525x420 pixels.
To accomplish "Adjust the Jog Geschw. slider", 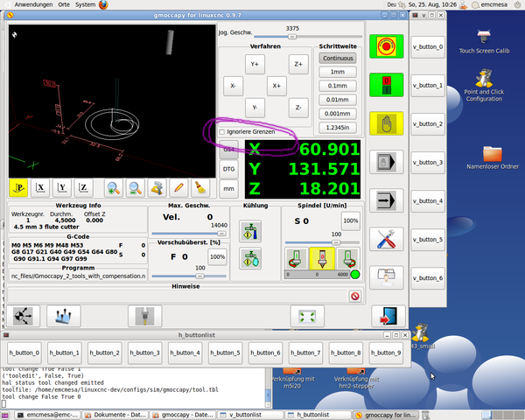I will click(x=292, y=37).
